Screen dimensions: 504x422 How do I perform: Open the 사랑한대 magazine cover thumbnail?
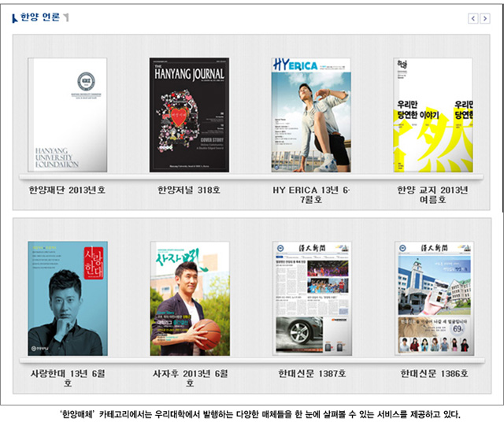click(67, 298)
